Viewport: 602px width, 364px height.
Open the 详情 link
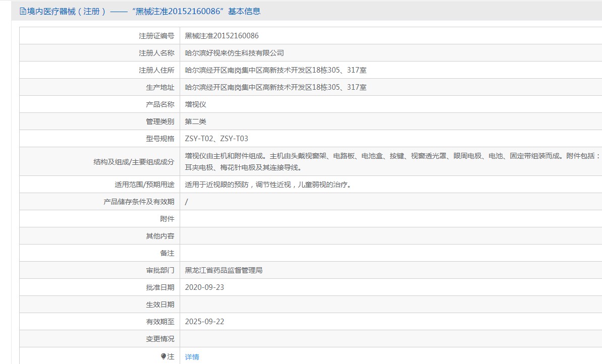192,357
